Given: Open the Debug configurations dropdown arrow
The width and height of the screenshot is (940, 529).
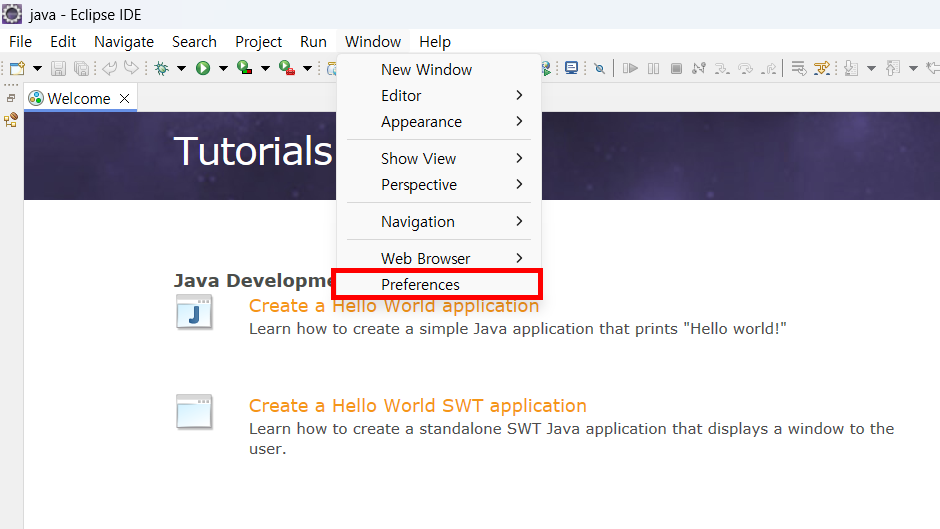Looking at the screenshot, I should pyautogui.click(x=181, y=68).
